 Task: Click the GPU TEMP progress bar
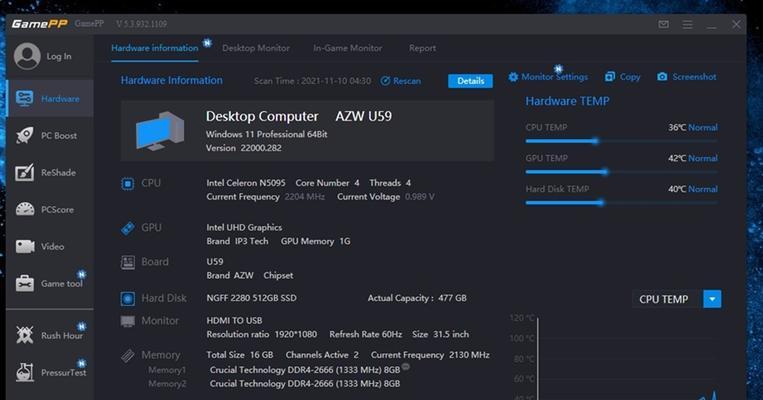621,172
